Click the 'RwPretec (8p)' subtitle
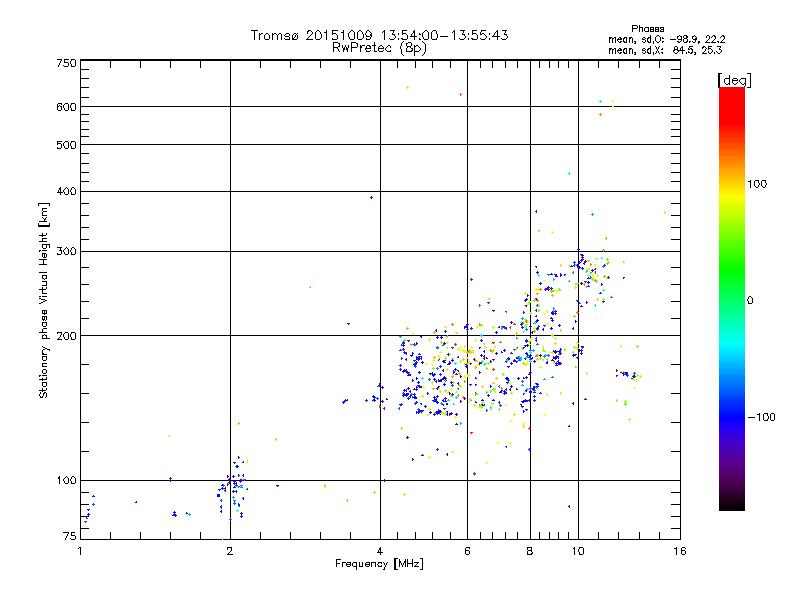The width and height of the screenshot is (800, 600). click(379, 48)
